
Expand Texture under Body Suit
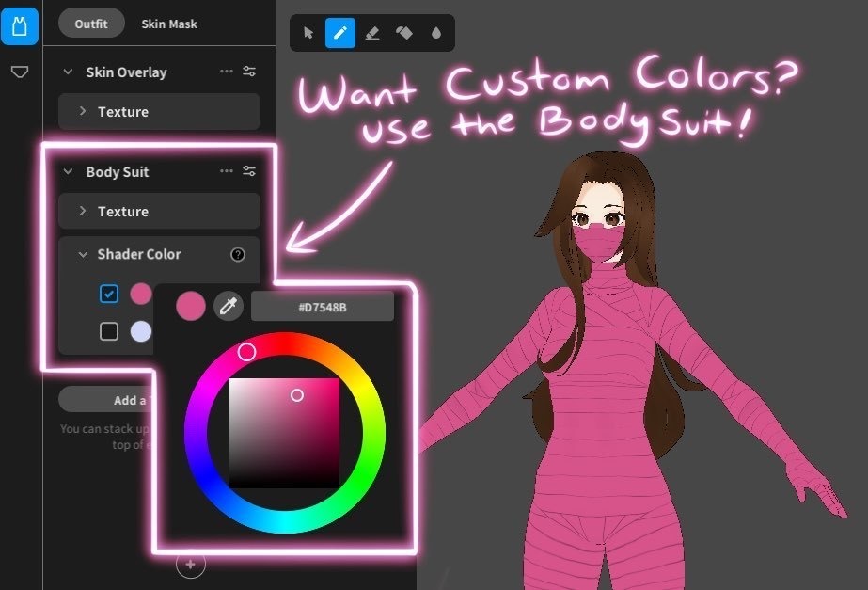[x=83, y=212]
